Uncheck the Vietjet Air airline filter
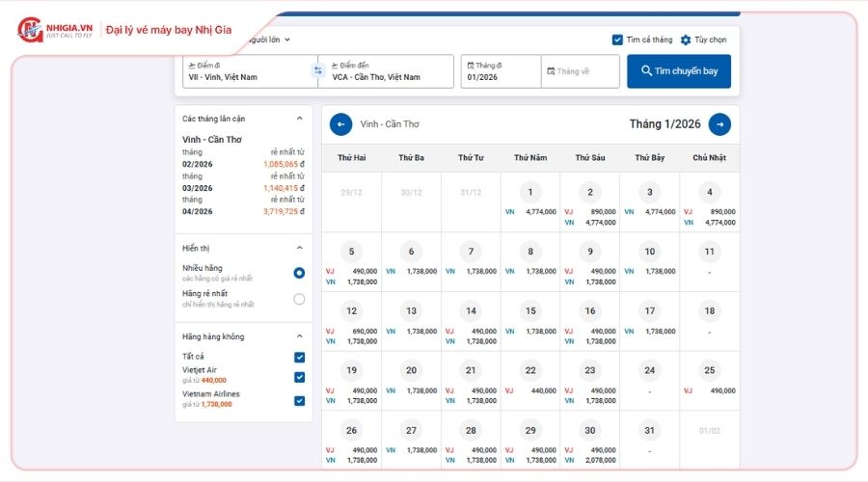This screenshot has height=482, width=868. (x=299, y=377)
